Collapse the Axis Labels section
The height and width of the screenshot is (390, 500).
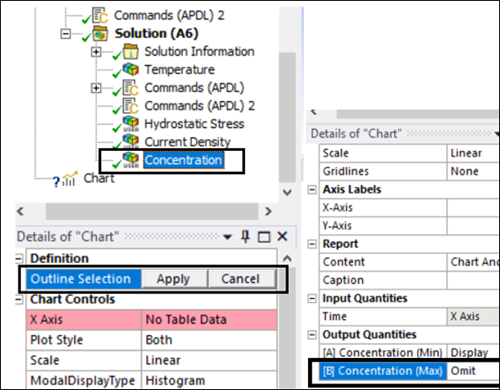312,190
